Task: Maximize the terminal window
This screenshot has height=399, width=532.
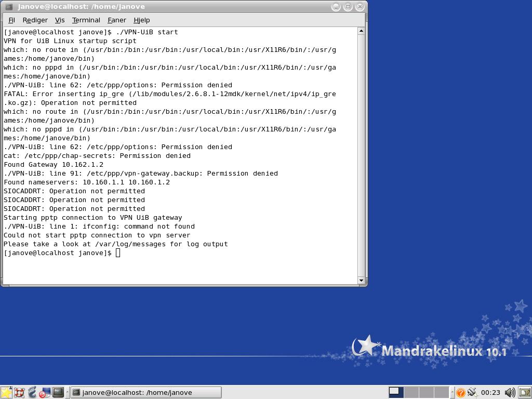Action: (x=348, y=6)
